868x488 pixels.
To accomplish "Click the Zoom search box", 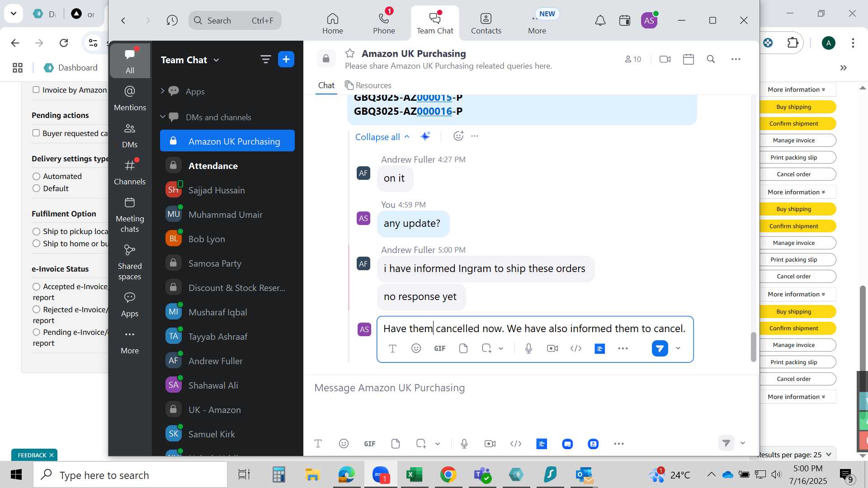I will [x=235, y=20].
